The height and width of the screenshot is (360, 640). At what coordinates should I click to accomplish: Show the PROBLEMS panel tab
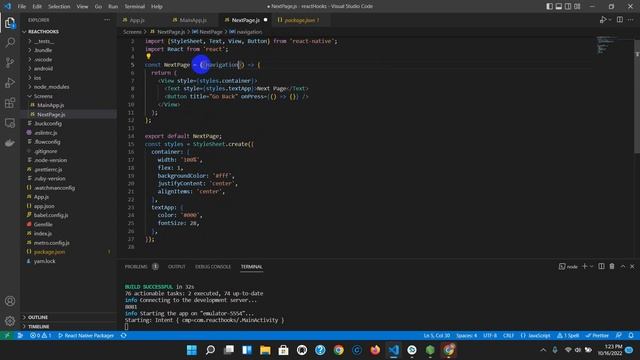136,267
